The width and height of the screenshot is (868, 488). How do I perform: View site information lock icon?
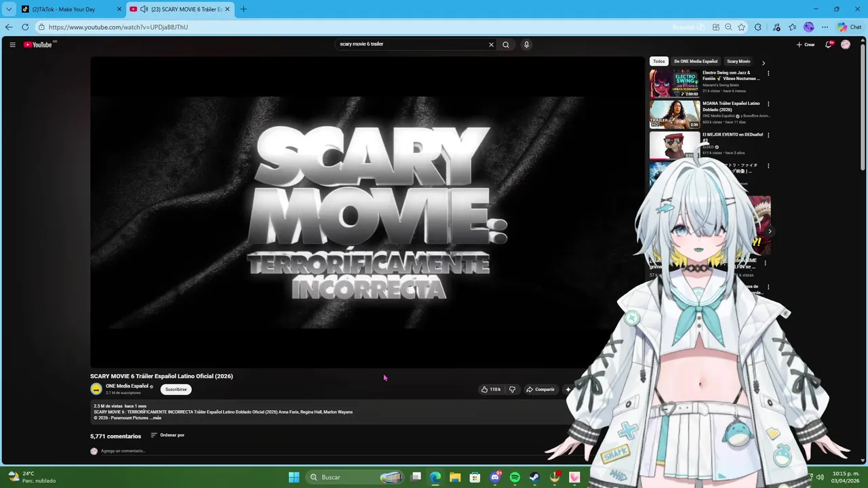click(x=41, y=27)
